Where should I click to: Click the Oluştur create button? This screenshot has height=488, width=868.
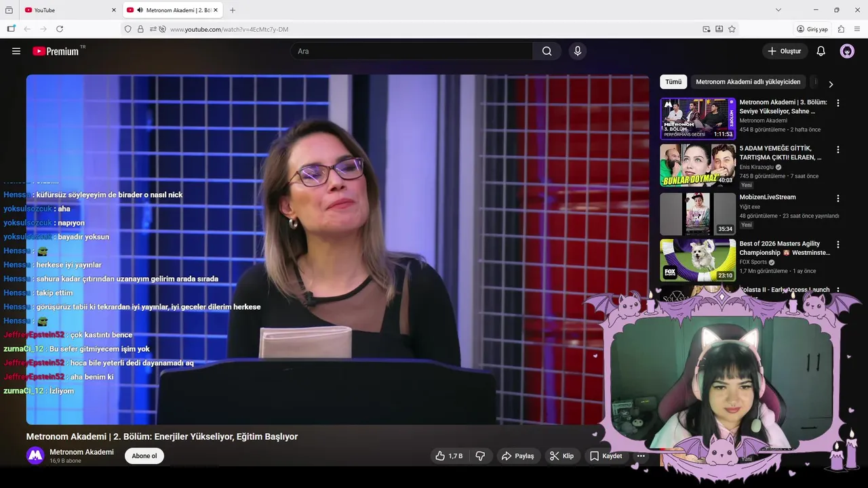pos(785,51)
